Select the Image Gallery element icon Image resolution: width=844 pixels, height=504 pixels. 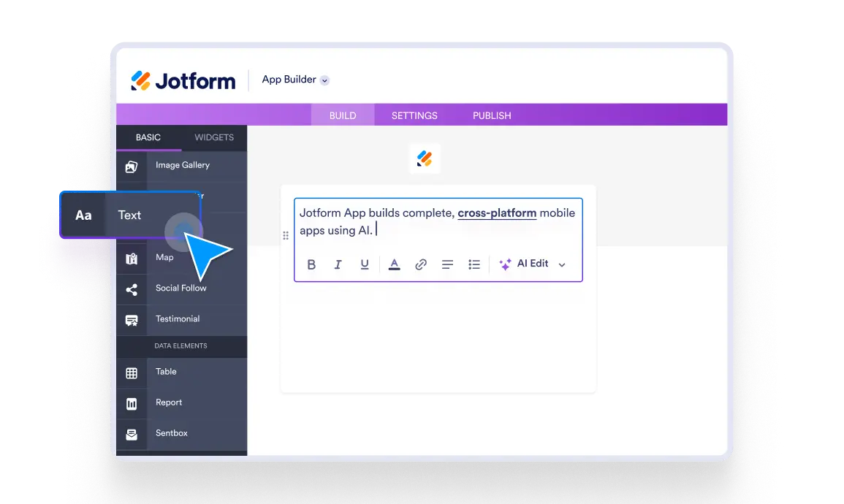click(x=132, y=167)
